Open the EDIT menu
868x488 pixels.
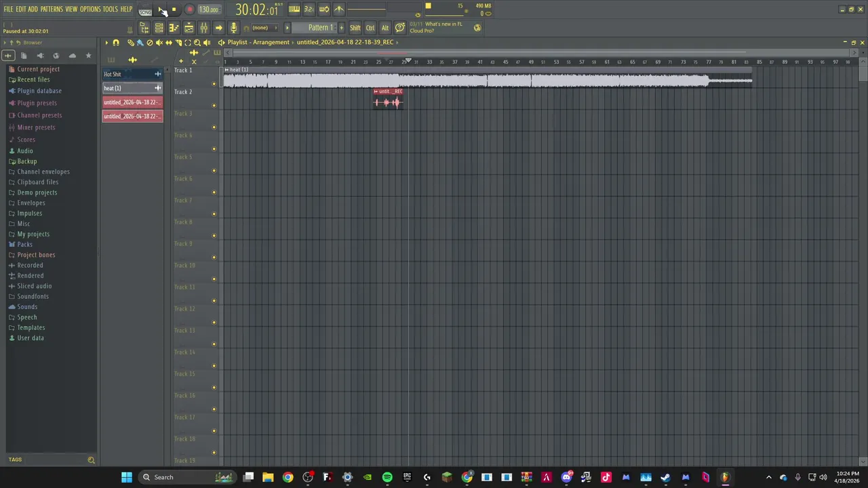(21, 9)
